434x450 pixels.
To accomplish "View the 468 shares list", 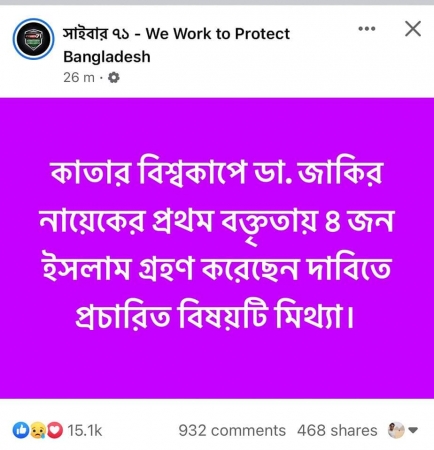I will [337, 430].
